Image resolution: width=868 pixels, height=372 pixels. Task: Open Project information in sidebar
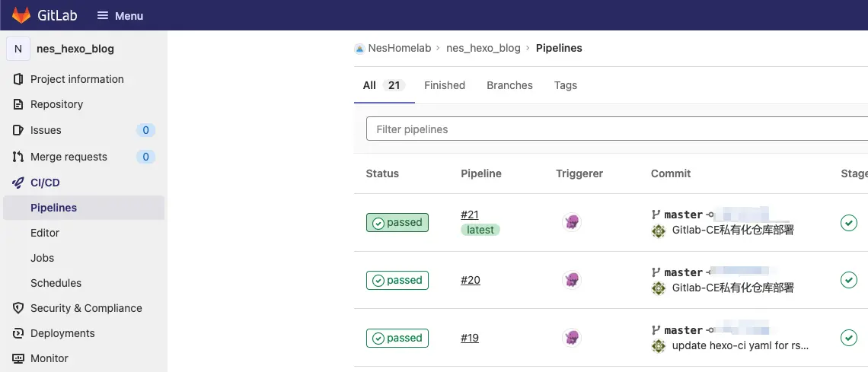[x=77, y=79]
